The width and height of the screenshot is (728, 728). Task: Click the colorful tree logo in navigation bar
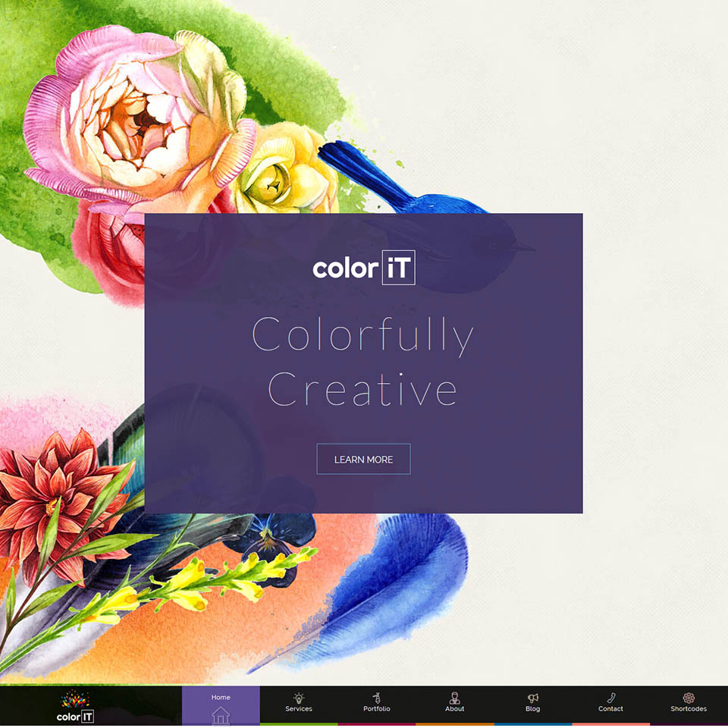click(75, 698)
